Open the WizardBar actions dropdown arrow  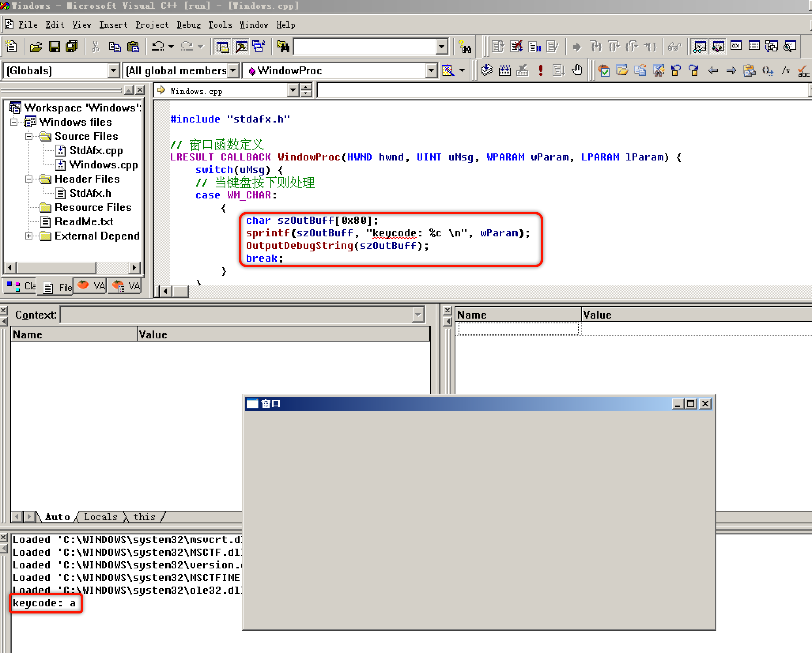(x=462, y=71)
